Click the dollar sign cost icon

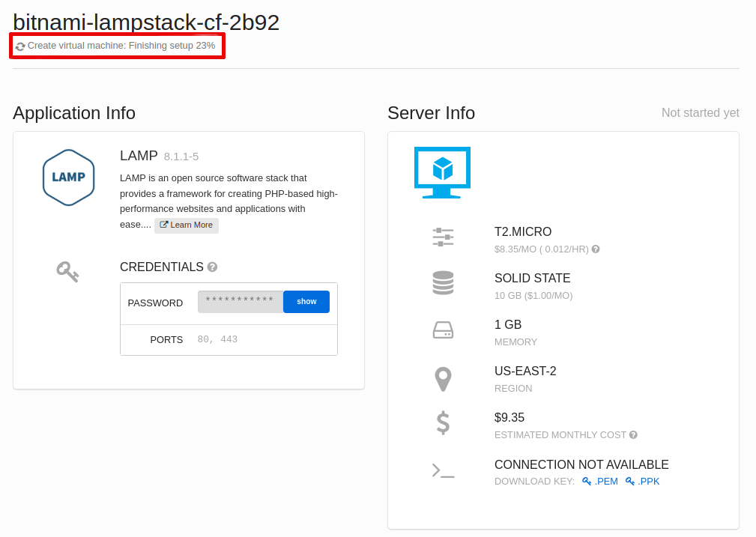[443, 424]
